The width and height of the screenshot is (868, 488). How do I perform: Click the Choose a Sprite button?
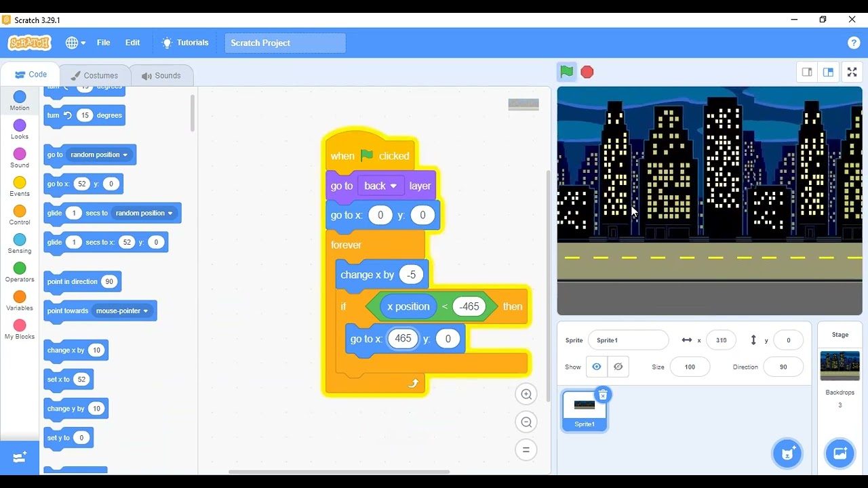point(787,453)
